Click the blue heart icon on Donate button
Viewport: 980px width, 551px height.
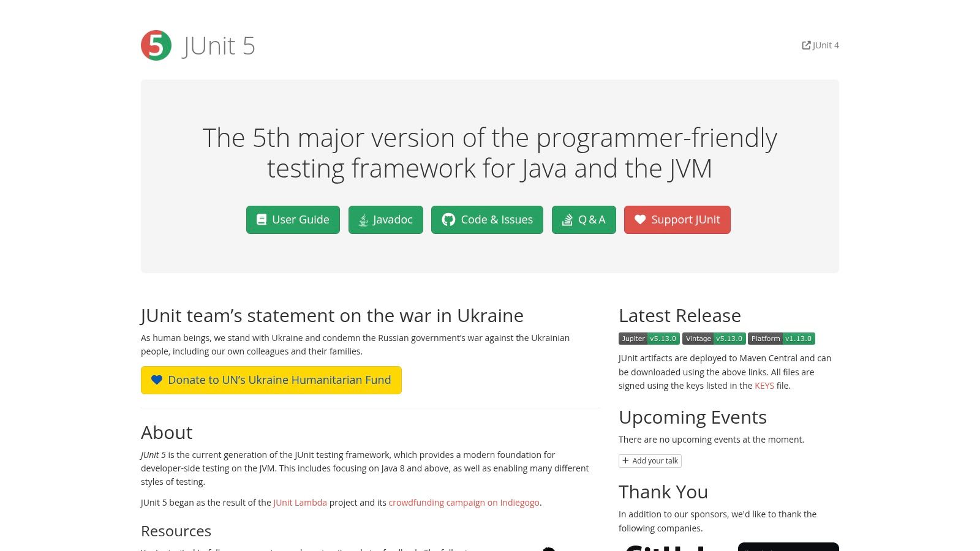(x=157, y=380)
